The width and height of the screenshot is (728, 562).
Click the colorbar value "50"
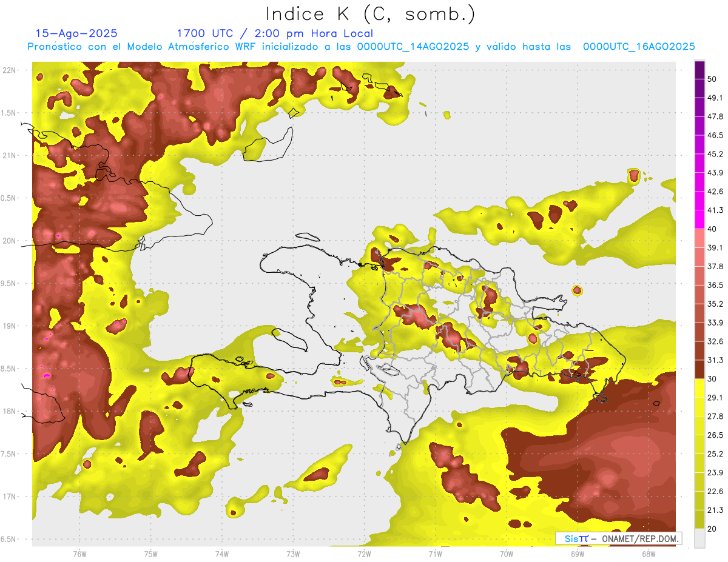tap(712, 79)
